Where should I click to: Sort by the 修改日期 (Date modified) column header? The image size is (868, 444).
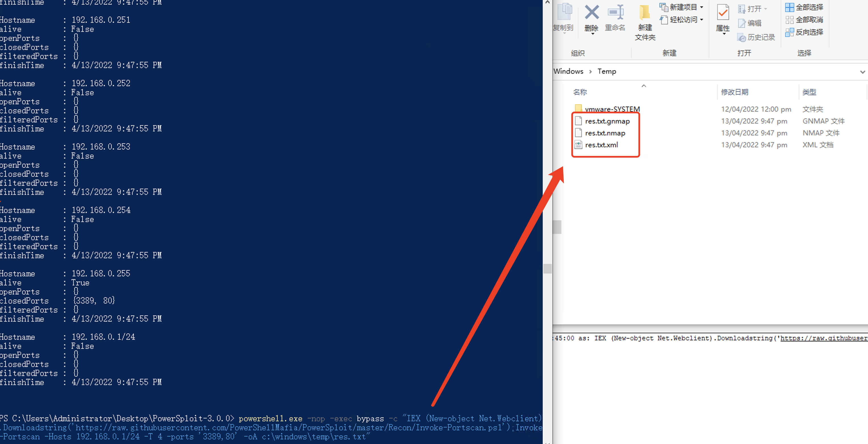(735, 92)
